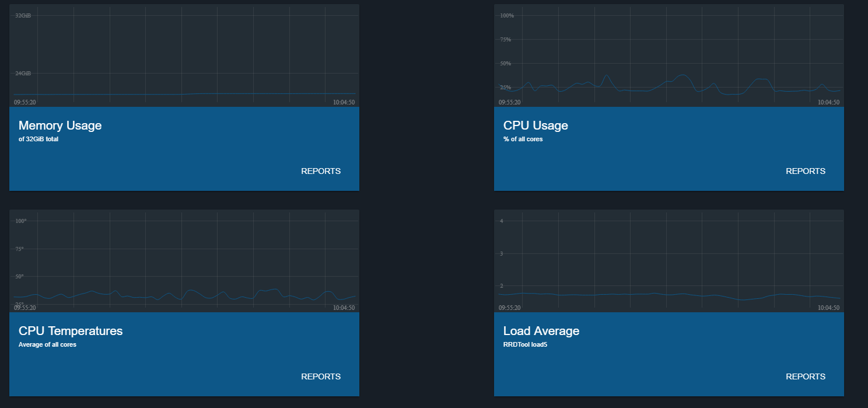Click 10:04:50 end time in CPU Usage chart

pos(828,102)
